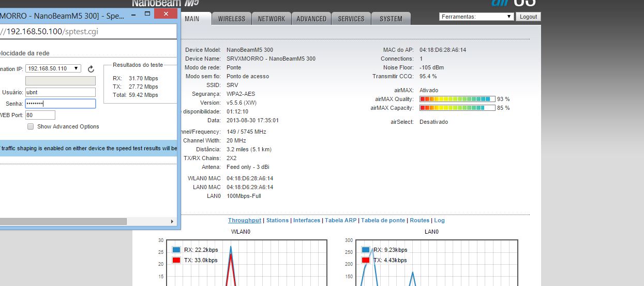The image size is (644, 286).
Task: Open the Tabela de ponte link
Action: 383,220
